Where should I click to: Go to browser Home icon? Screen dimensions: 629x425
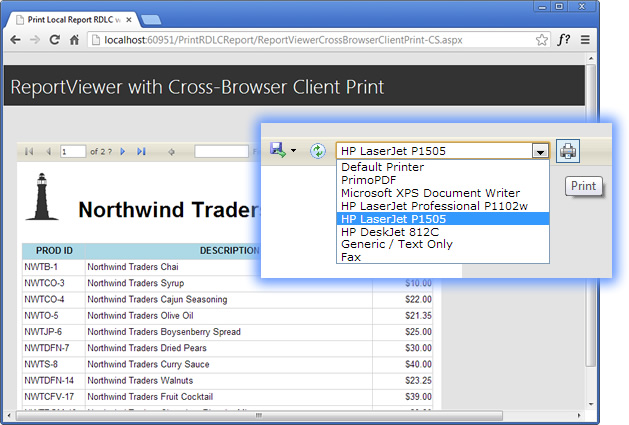(x=74, y=40)
